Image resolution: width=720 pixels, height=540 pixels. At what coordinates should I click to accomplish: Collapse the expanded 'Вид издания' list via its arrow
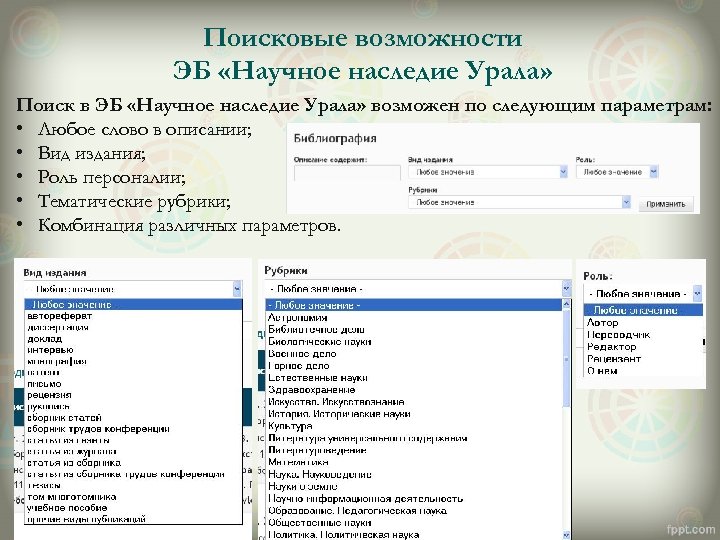[237, 289]
